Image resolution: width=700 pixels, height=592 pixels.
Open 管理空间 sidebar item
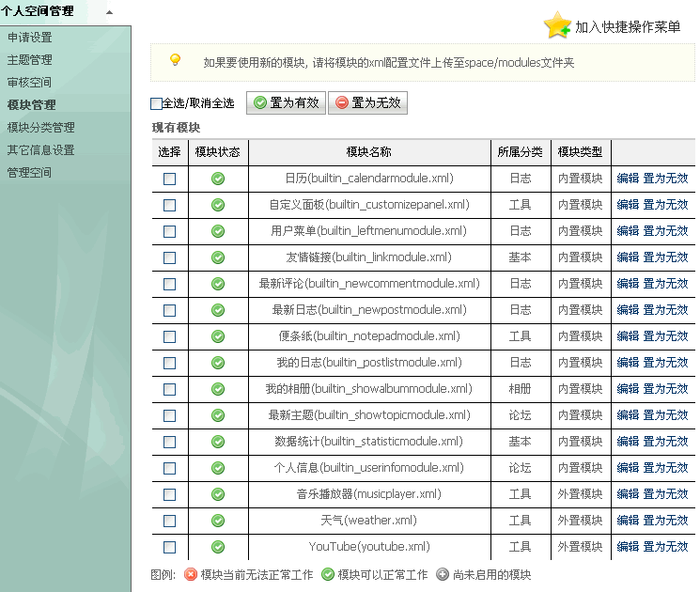tap(29, 173)
